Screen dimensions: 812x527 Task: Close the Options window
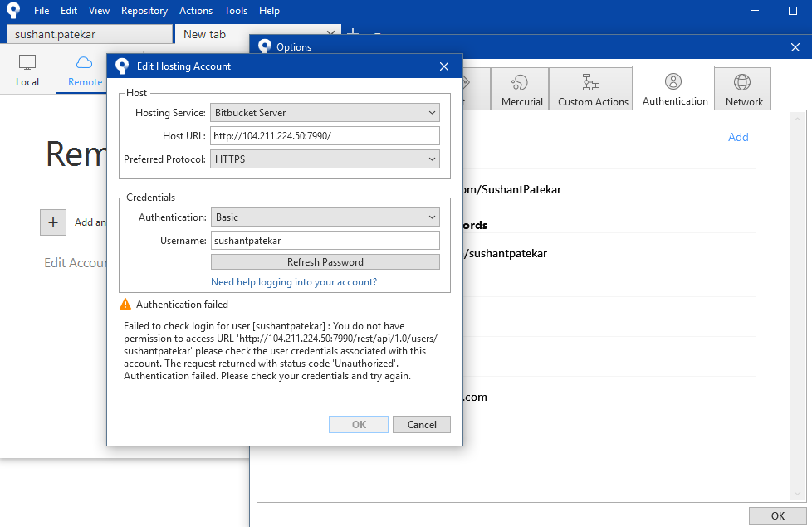(795, 47)
